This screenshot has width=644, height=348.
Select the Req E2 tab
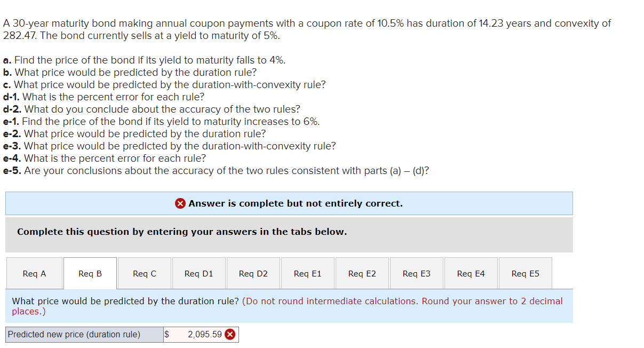[362, 273]
